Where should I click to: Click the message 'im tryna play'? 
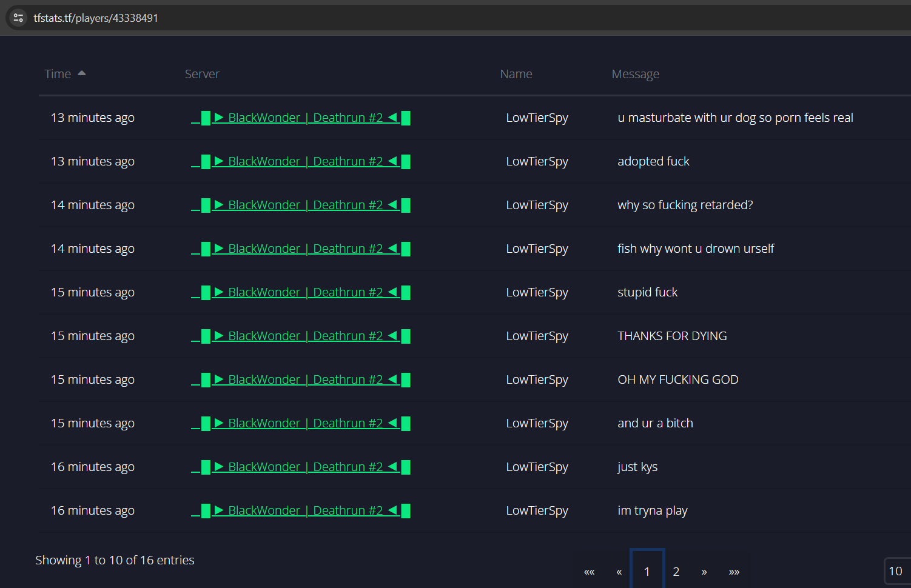[x=653, y=510]
